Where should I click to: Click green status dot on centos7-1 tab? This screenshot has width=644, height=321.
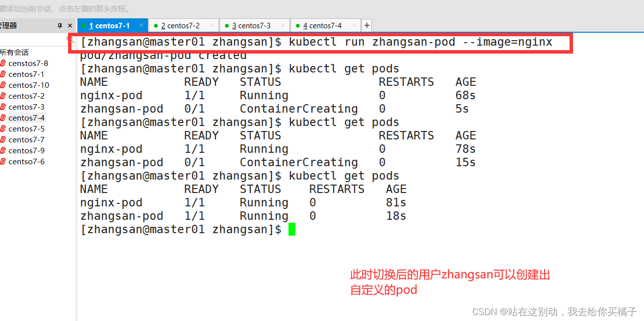[84, 26]
